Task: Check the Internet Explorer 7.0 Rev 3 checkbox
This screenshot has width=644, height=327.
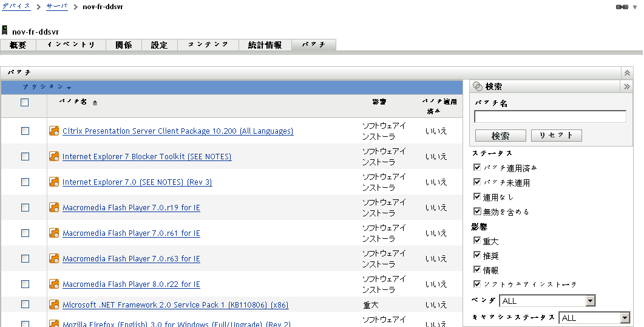Action: pyautogui.click(x=25, y=182)
